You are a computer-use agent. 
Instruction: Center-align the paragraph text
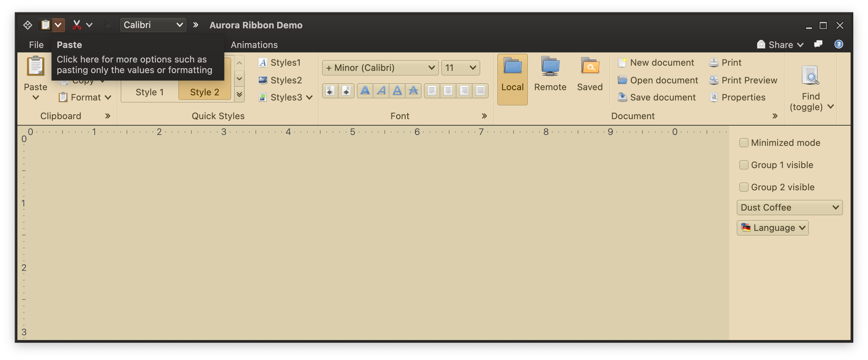pos(448,90)
